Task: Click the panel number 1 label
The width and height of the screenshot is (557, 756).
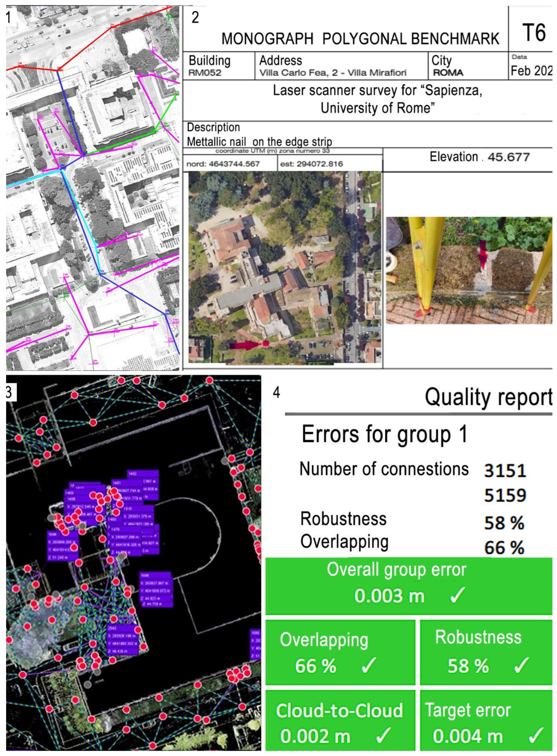Action: point(9,17)
